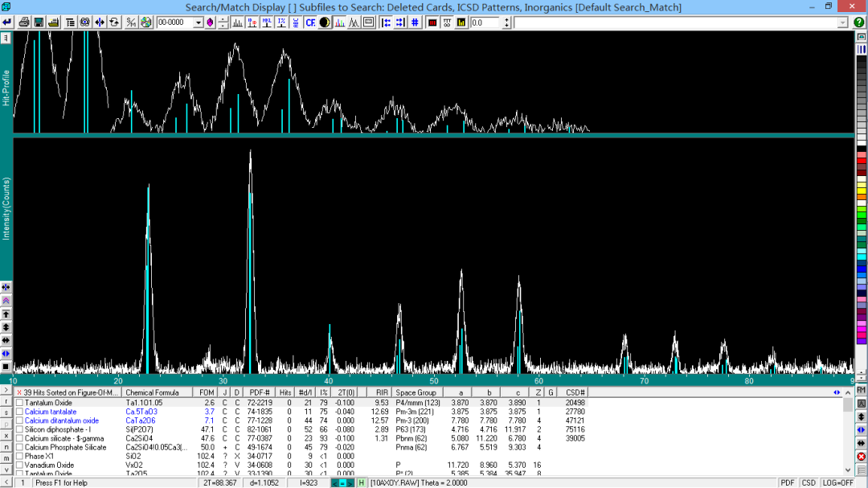The width and height of the screenshot is (868, 488).
Task: Click the red X icon in right sidebar
Action: tap(862, 456)
